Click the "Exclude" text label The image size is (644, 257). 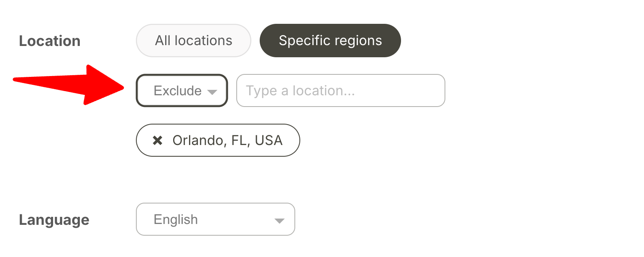(177, 91)
